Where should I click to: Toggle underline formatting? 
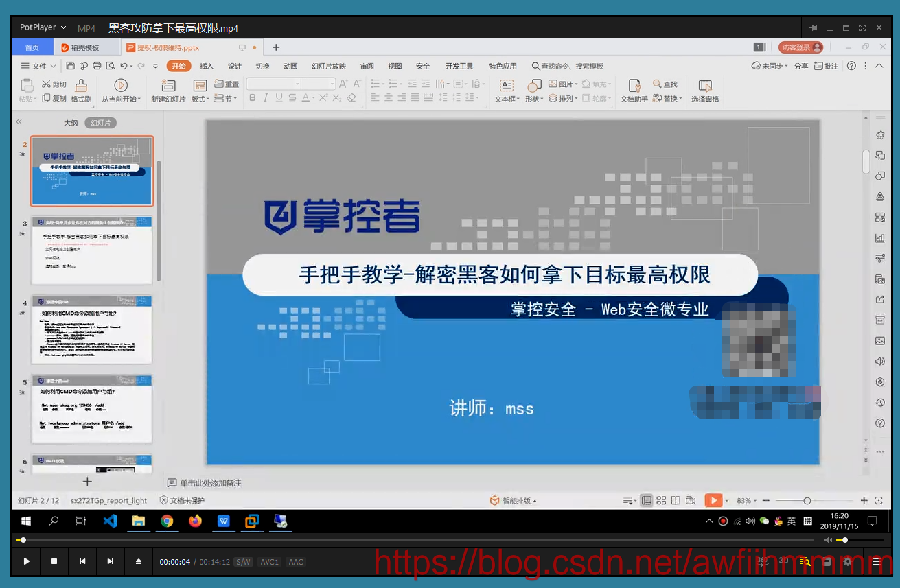coord(279,98)
